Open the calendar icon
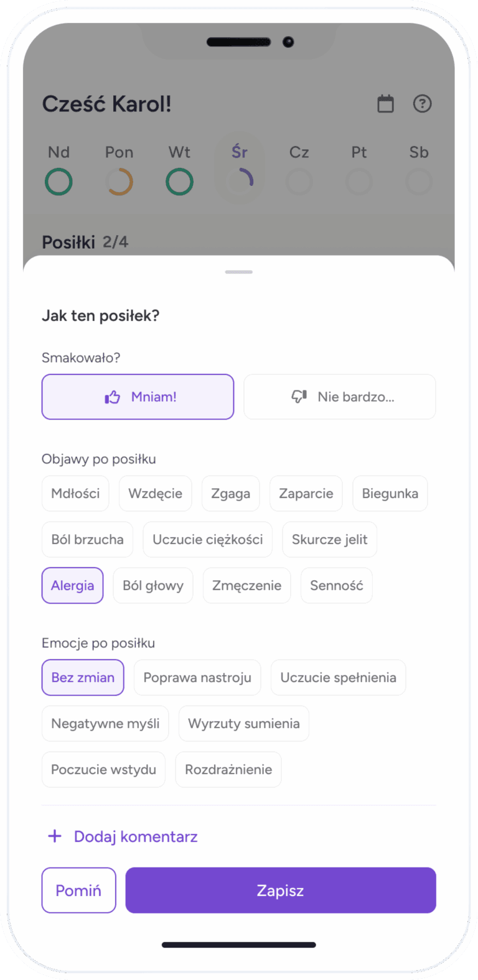The width and height of the screenshot is (478, 980). pyautogui.click(x=386, y=104)
